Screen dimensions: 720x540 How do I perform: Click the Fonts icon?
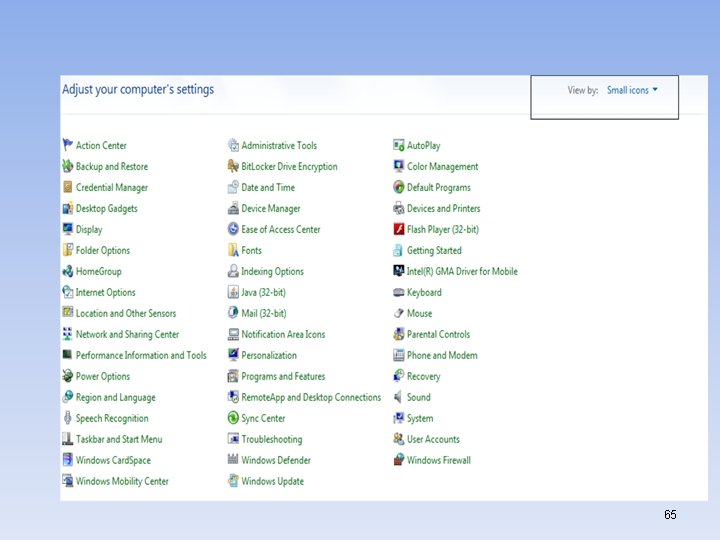[233, 250]
